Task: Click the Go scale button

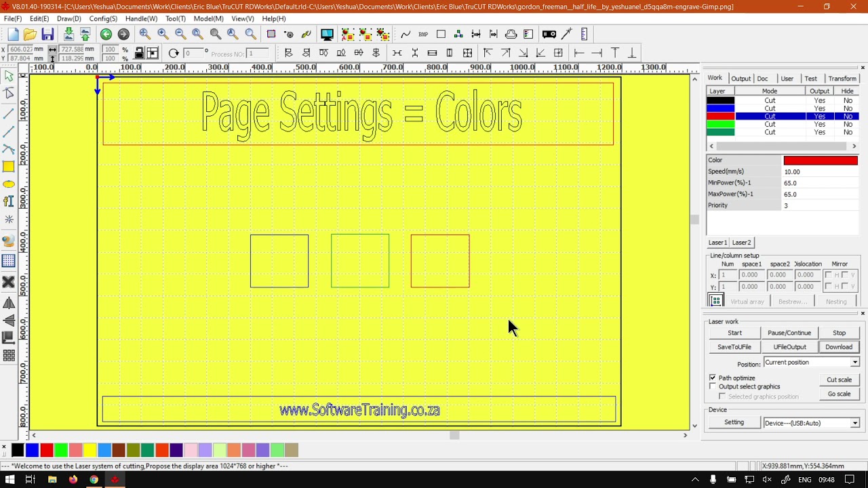Action: [x=839, y=394]
